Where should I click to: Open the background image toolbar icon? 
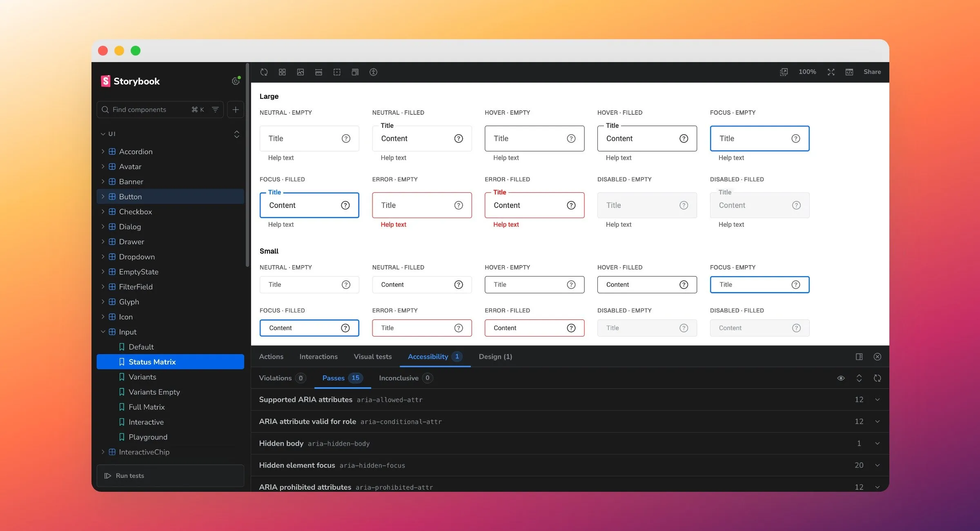[301, 72]
